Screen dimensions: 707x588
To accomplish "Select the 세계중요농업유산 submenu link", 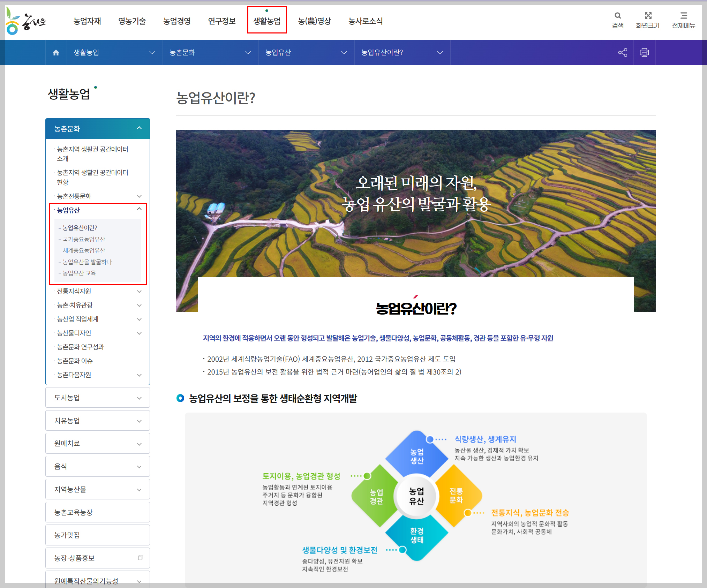I will 84,250.
